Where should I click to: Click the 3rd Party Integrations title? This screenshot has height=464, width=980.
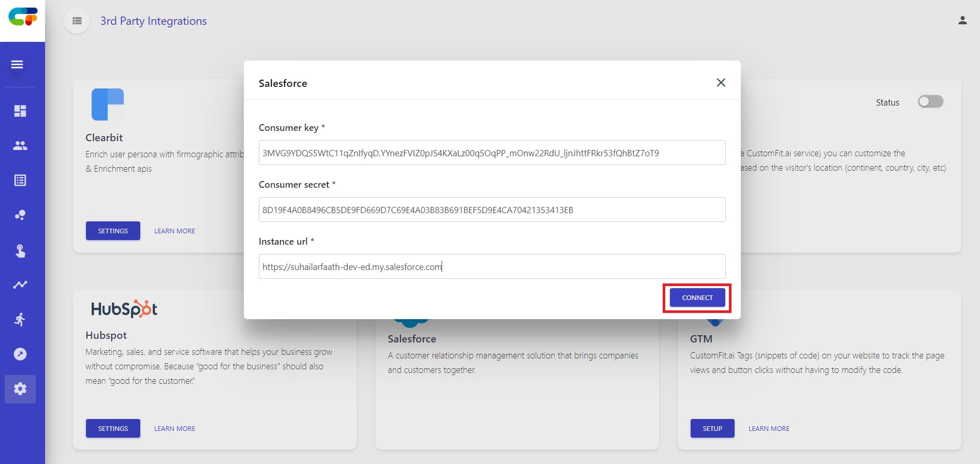coord(153,21)
